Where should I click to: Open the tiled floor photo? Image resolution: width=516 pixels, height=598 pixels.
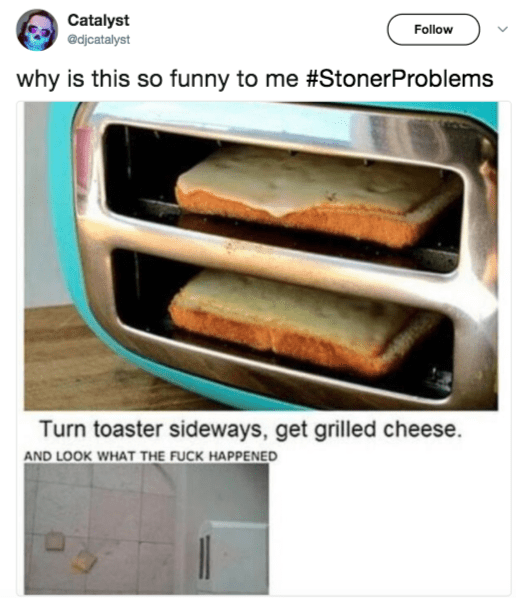(x=146, y=529)
